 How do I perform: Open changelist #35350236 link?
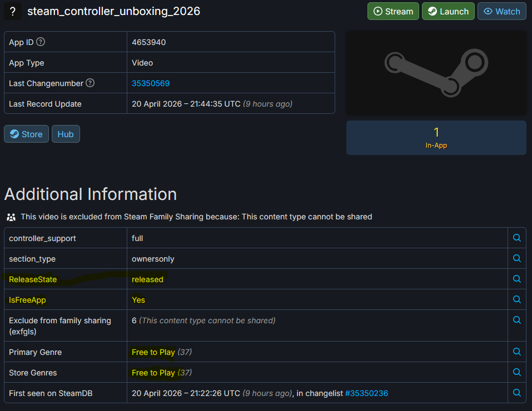tap(366, 393)
